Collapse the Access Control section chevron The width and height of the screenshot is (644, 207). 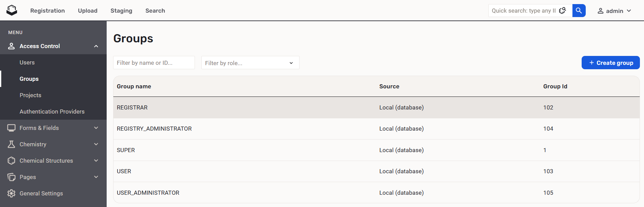(x=96, y=46)
